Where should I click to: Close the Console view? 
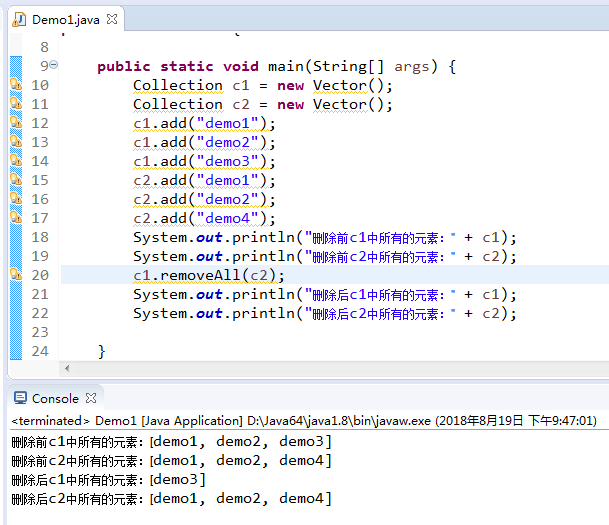click(91, 398)
